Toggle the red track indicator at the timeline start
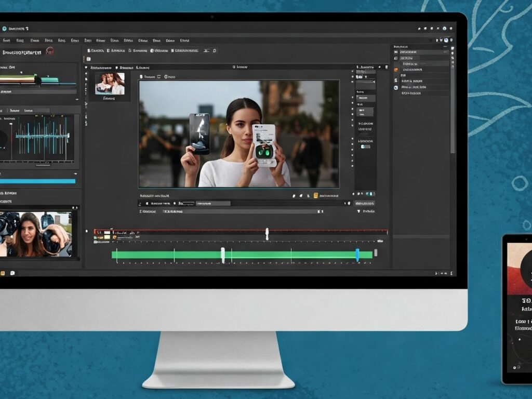This screenshot has height=399, width=532. point(96,231)
